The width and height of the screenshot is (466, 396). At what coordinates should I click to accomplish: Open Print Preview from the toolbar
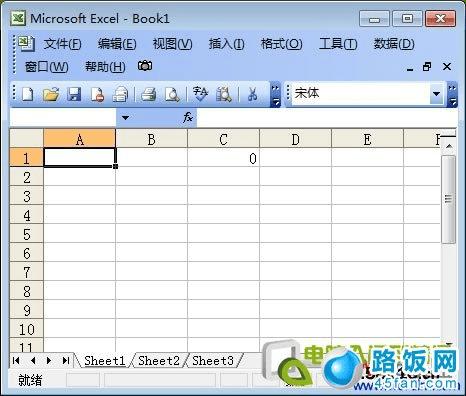[x=172, y=94]
